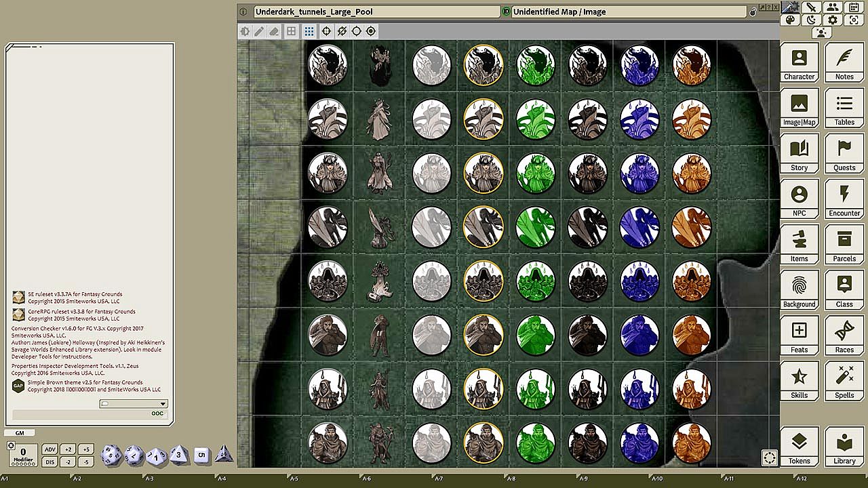Toggle the circle-with-dot tool in map toolbar
Image resolution: width=868 pixels, height=488 pixels.
(371, 31)
